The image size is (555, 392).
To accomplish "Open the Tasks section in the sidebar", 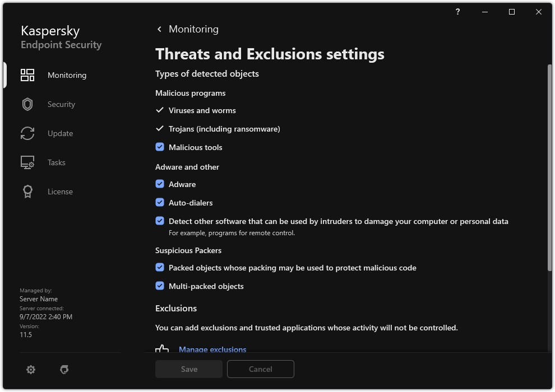I will [x=57, y=162].
